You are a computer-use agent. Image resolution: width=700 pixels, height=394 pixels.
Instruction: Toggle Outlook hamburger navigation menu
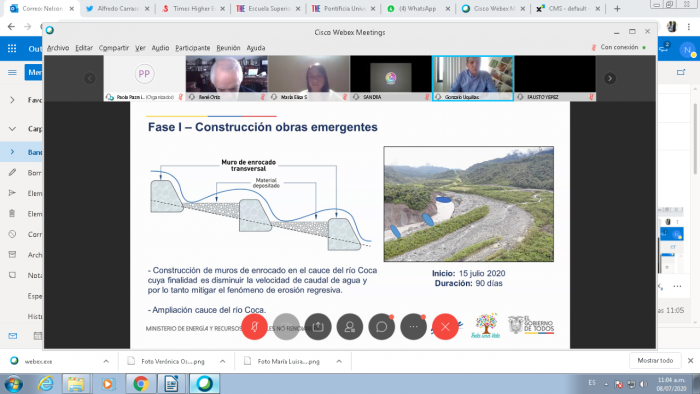[12, 72]
